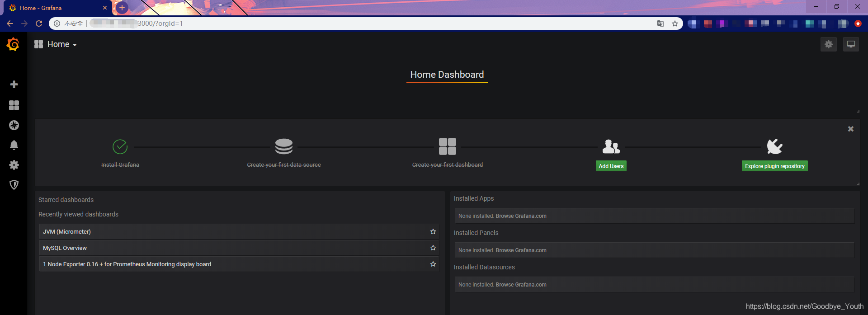
Task: Click the red browser update icon
Action: tap(858, 24)
